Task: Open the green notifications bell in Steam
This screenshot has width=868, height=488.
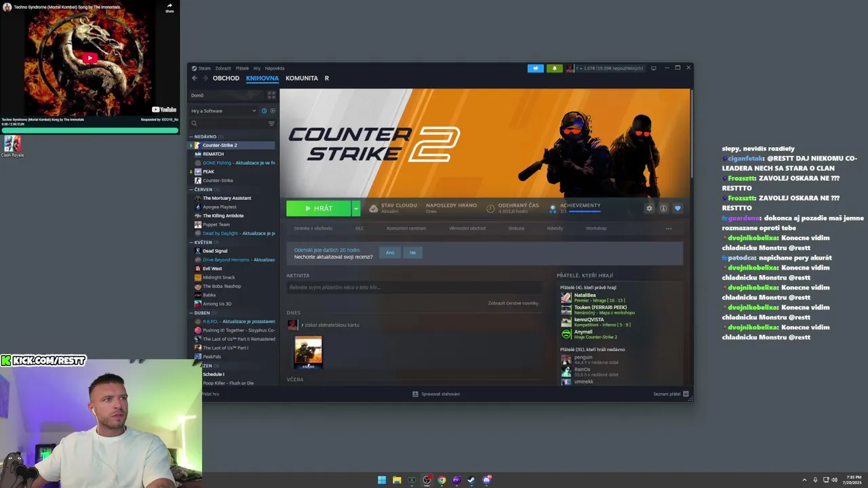Action: pos(555,68)
